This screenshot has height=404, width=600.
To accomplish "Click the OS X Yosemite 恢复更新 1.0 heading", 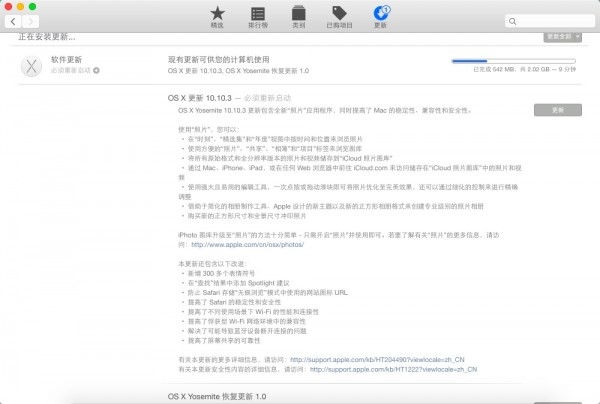I will pos(217,396).
